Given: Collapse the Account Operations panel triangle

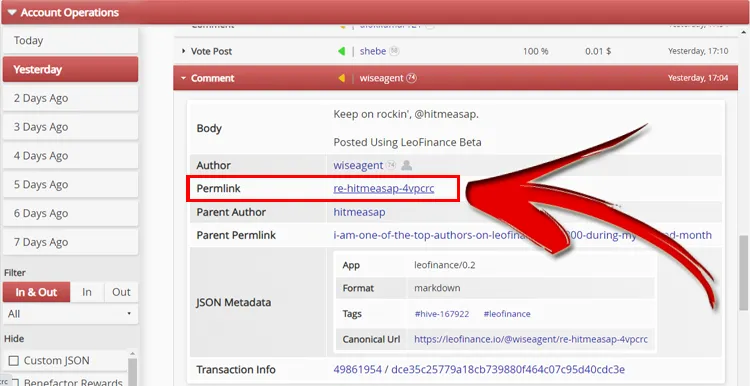Looking at the screenshot, I should (12, 12).
